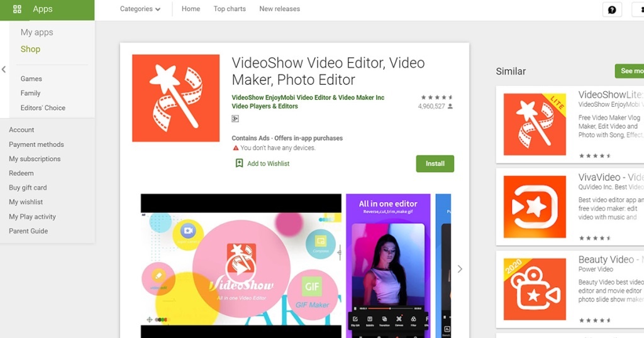Screen dimensions: 644x338
Task: Select Home in the top navigation
Action: [x=191, y=9]
